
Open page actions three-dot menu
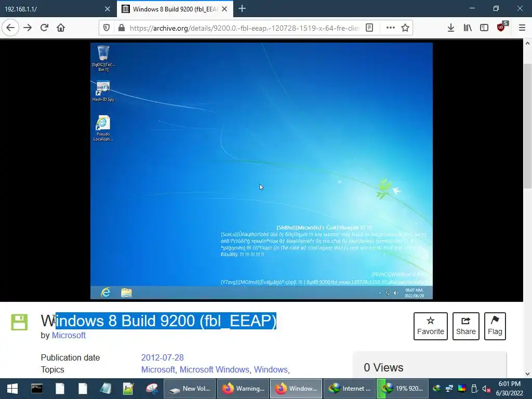(x=391, y=28)
